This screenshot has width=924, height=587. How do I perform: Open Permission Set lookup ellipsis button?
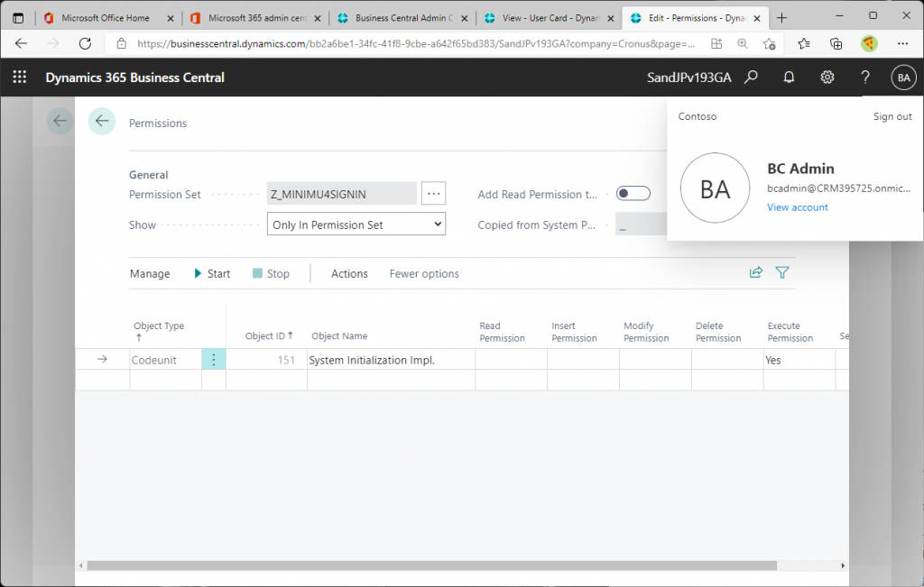click(434, 193)
